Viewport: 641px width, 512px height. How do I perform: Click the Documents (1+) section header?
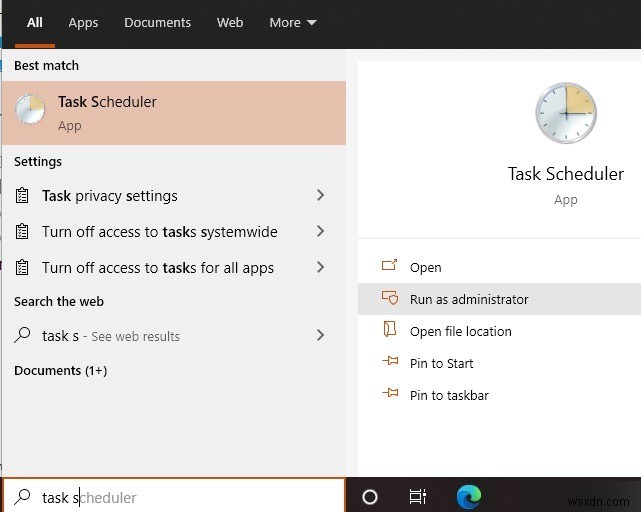(x=61, y=371)
